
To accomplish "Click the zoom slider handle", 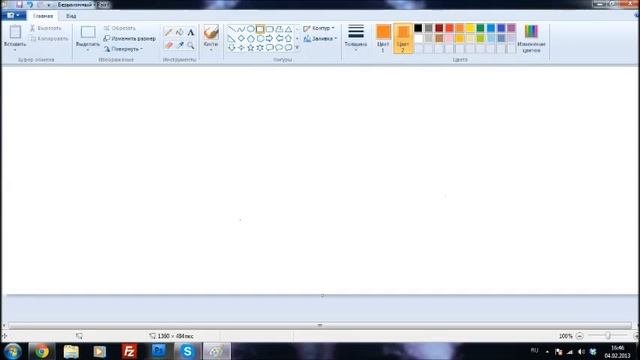I will 608,336.
